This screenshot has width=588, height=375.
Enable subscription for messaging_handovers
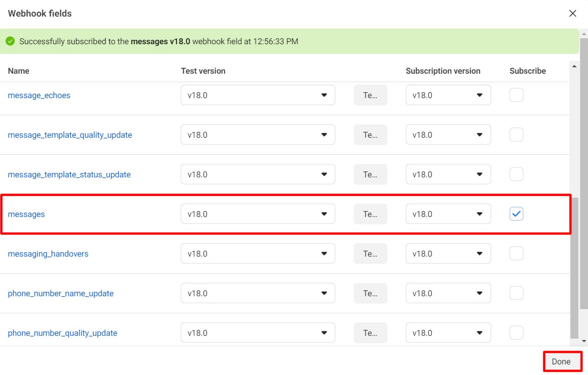(516, 253)
